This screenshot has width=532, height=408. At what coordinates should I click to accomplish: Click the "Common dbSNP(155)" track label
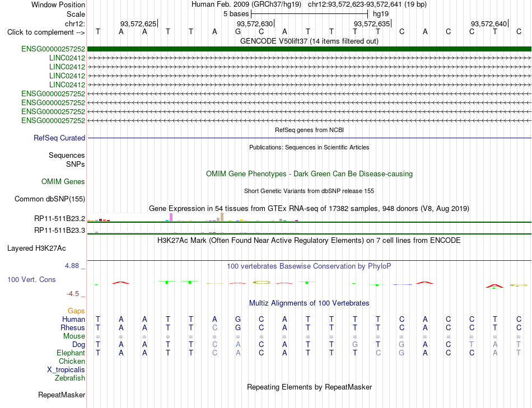pos(50,199)
